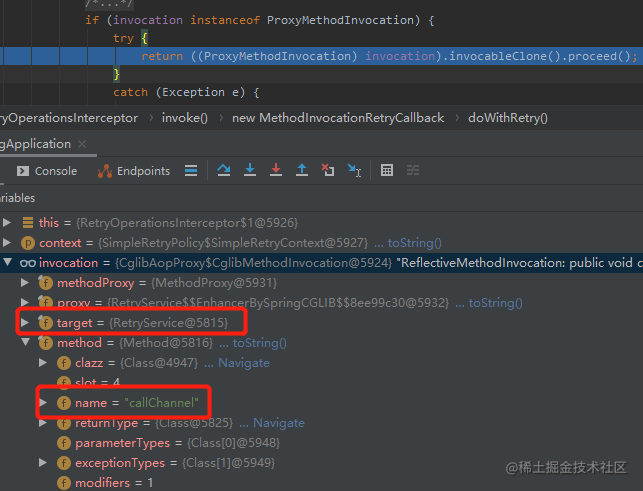Click the context parameter 'p' icon

click(x=28, y=243)
